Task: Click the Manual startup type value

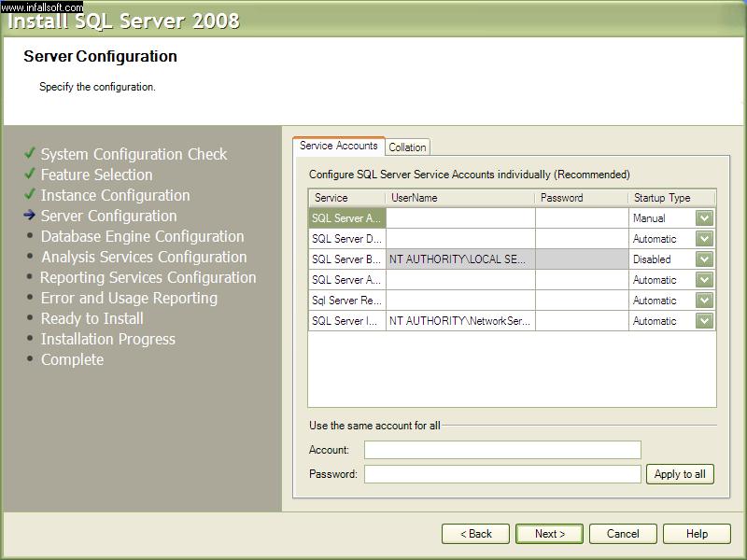Action: coord(649,218)
